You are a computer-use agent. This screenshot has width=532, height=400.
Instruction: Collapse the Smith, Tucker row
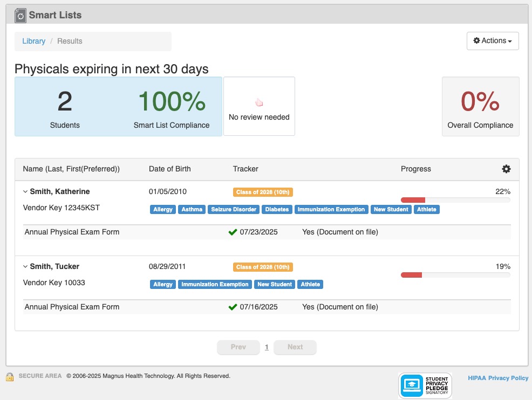coord(25,266)
